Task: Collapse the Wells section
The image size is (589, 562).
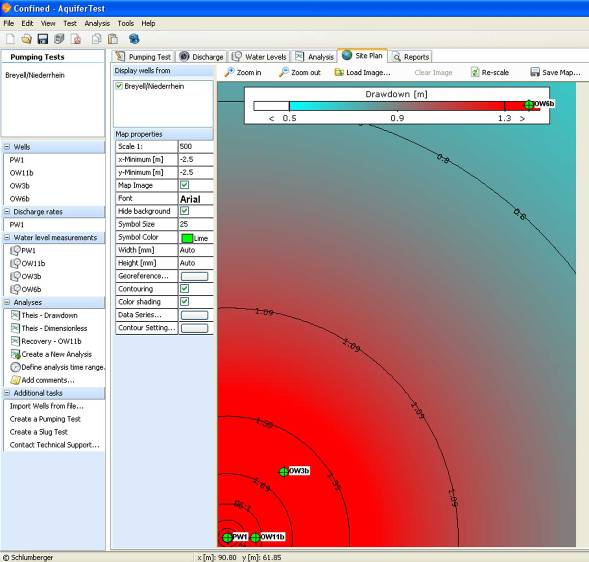Action: pyautogui.click(x=7, y=147)
